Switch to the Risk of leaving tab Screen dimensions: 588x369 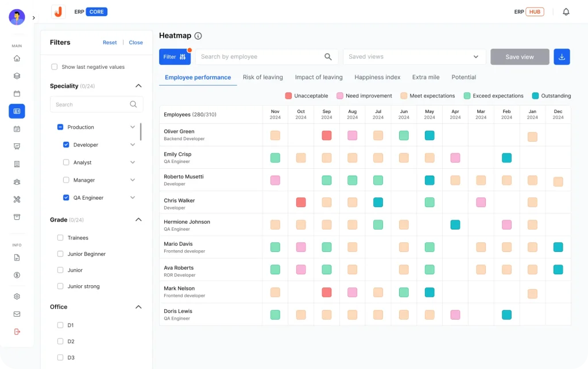262,77
